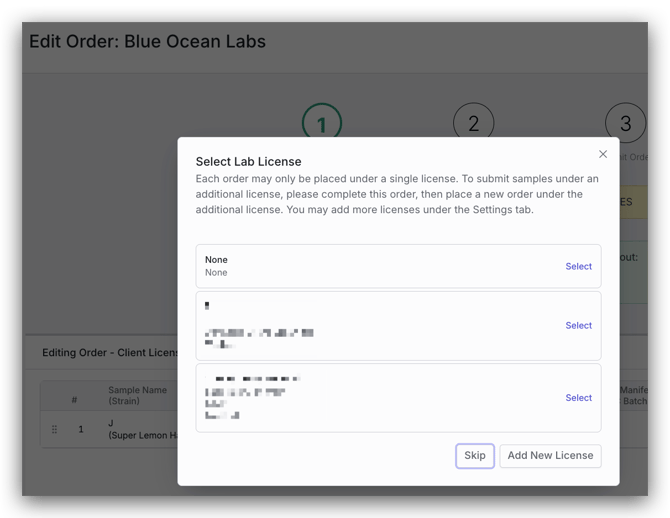The image size is (670, 518).
Task: Click the '#' column header
Action: tap(74, 400)
